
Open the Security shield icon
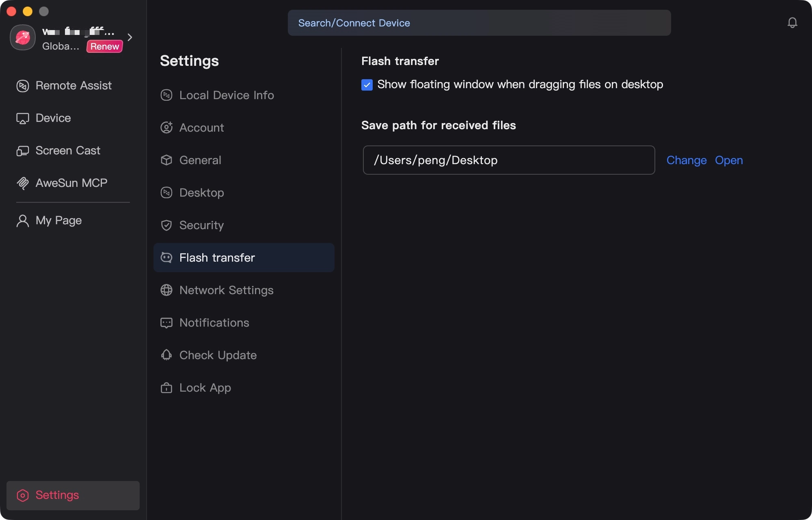tap(166, 225)
